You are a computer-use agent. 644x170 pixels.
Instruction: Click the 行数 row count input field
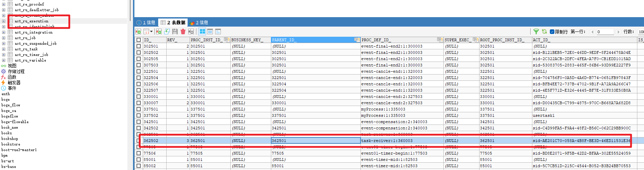[641, 32]
